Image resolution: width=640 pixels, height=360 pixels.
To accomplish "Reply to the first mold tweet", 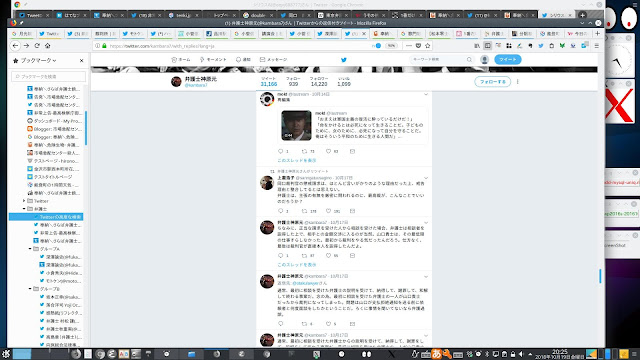I will tap(280, 151).
